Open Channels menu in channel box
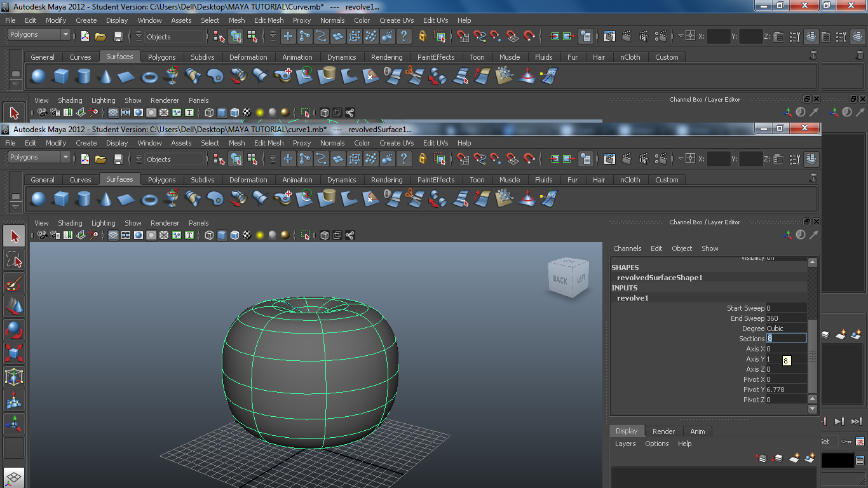868x488 pixels. tap(627, 248)
